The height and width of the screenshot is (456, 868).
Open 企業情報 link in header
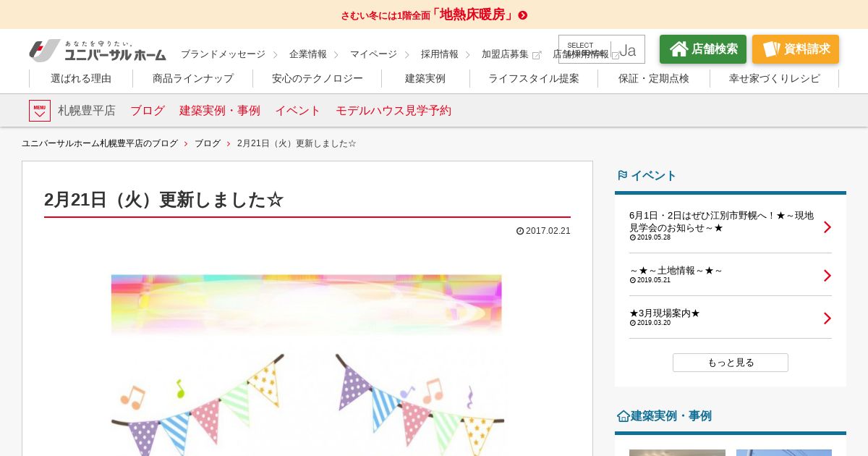point(308,54)
